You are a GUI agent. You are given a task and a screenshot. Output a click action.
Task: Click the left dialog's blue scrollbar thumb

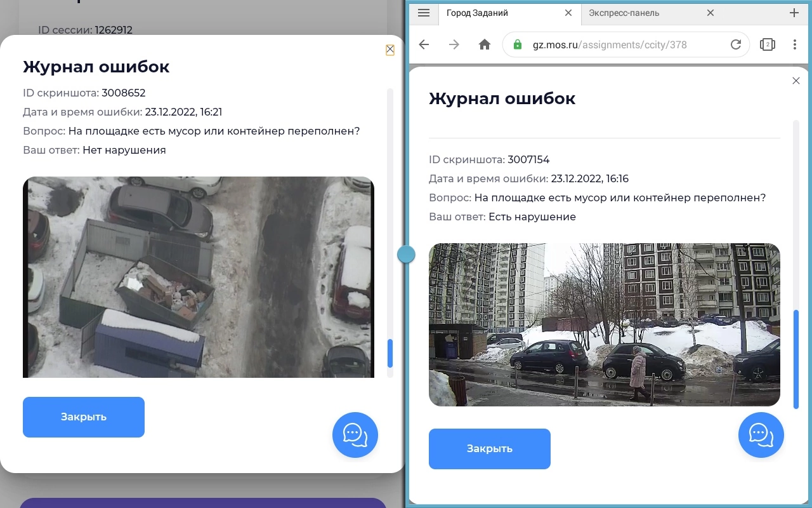click(x=390, y=353)
